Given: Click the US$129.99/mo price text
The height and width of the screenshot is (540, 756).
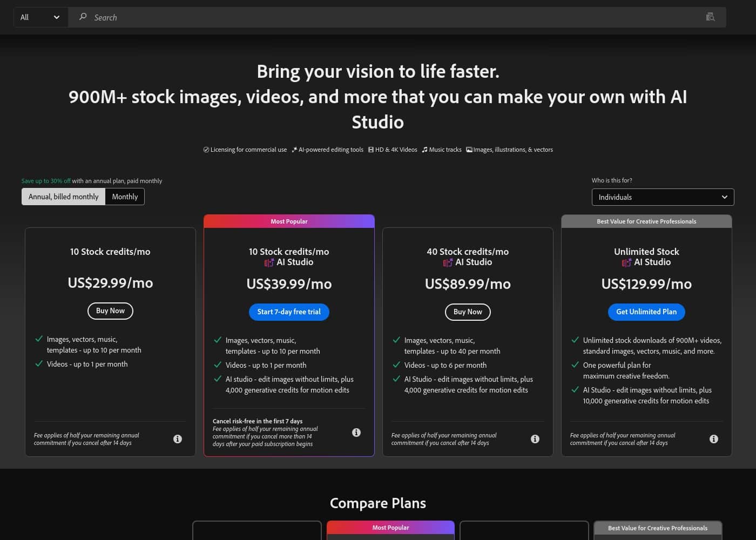Looking at the screenshot, I should click(x=646, y=284).
